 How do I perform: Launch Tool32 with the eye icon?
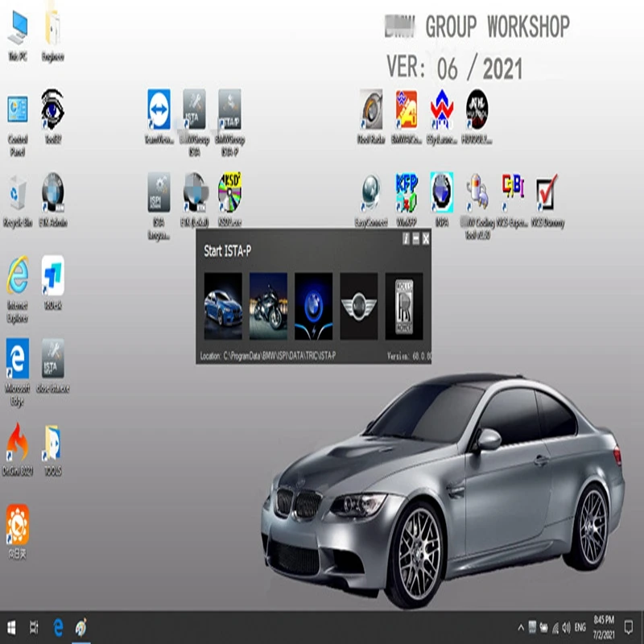pos(52,117)
